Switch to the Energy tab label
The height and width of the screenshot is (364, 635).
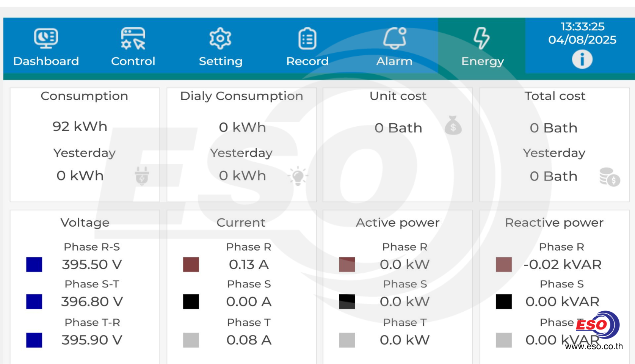[x=482, y=61]
